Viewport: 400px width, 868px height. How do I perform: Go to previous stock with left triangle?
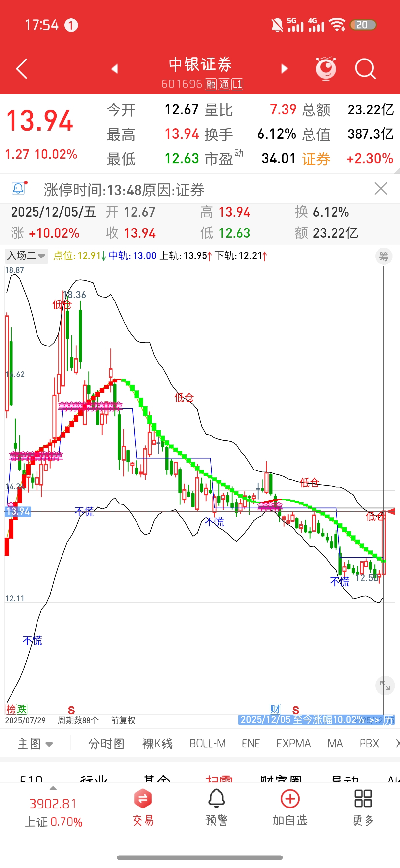(x=114, y=69)
